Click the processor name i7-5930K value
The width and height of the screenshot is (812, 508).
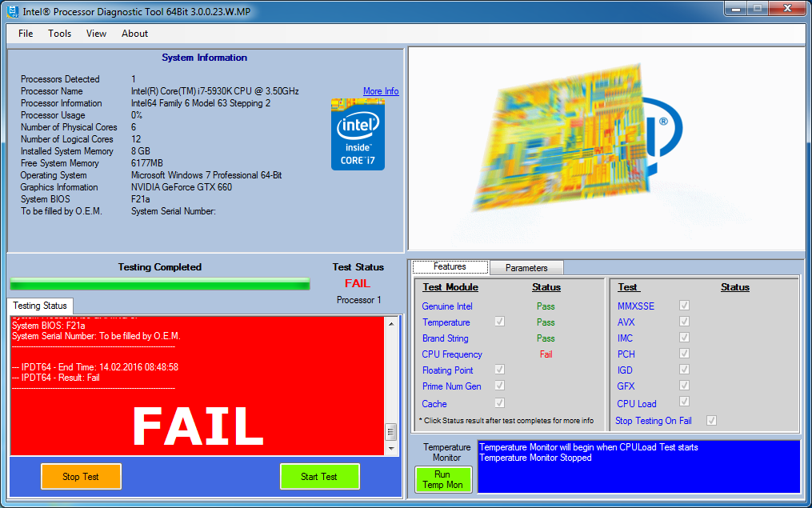click(x=215, y=91)
